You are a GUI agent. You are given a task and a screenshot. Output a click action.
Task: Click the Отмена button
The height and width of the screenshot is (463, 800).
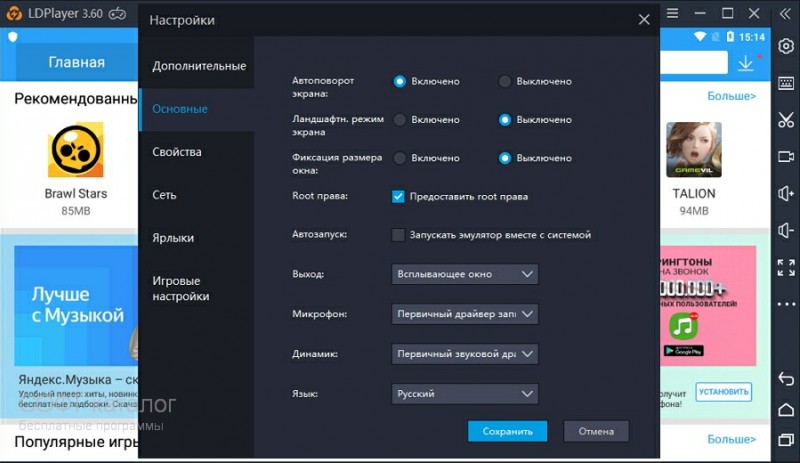click(596, 431)
